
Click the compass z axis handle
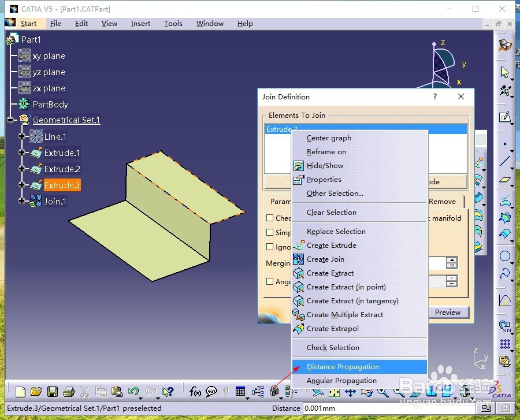pos(434,44)
